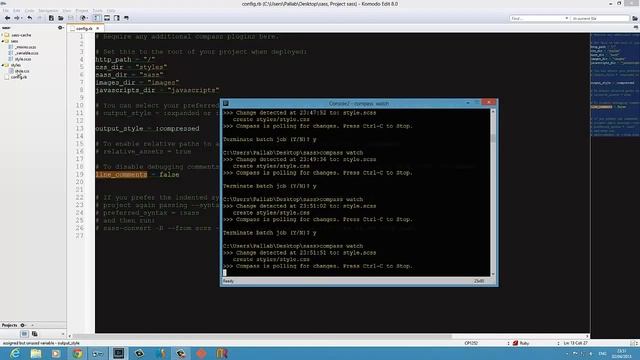Click the Preview in Browser globe icon
Viewport: 640px width, 360px height.
coord(82,18)
